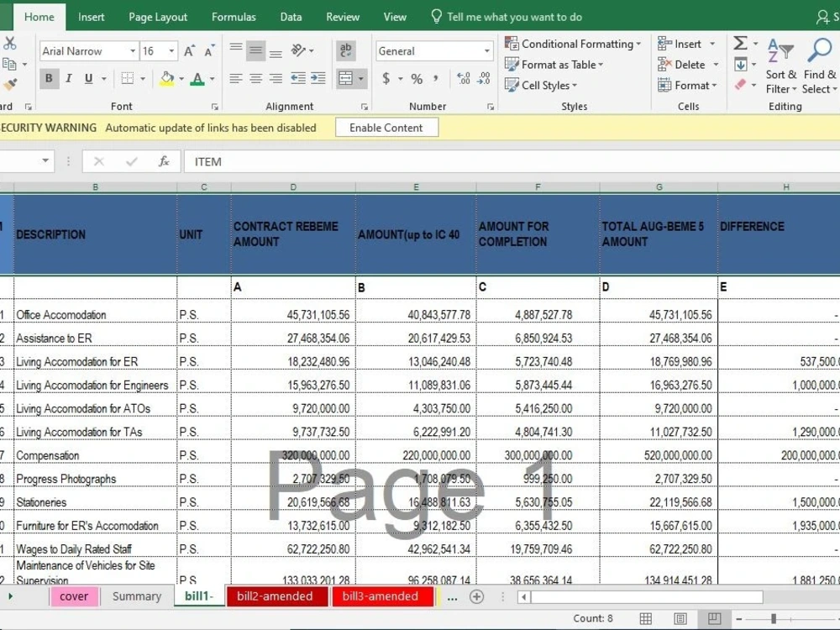Screen dimensions: 840x630
Task: Click the Tell me what you want search field
Action: (508, 17)
